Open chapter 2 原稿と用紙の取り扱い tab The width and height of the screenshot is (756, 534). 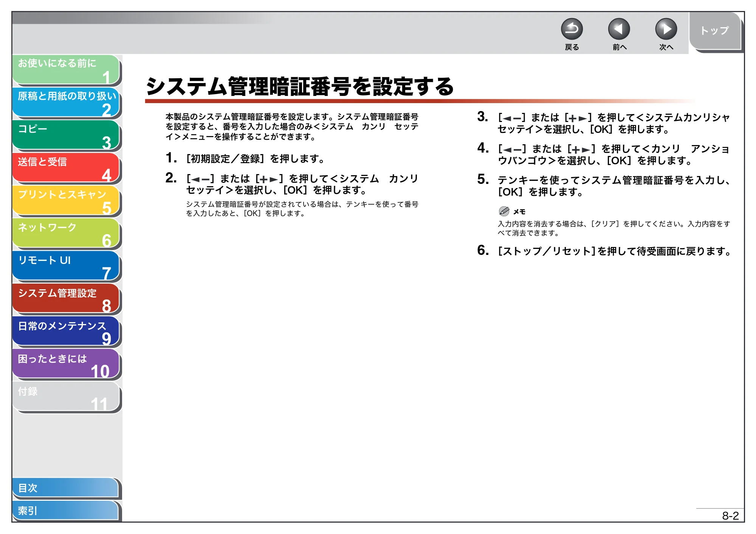click(x=66, y=102)
